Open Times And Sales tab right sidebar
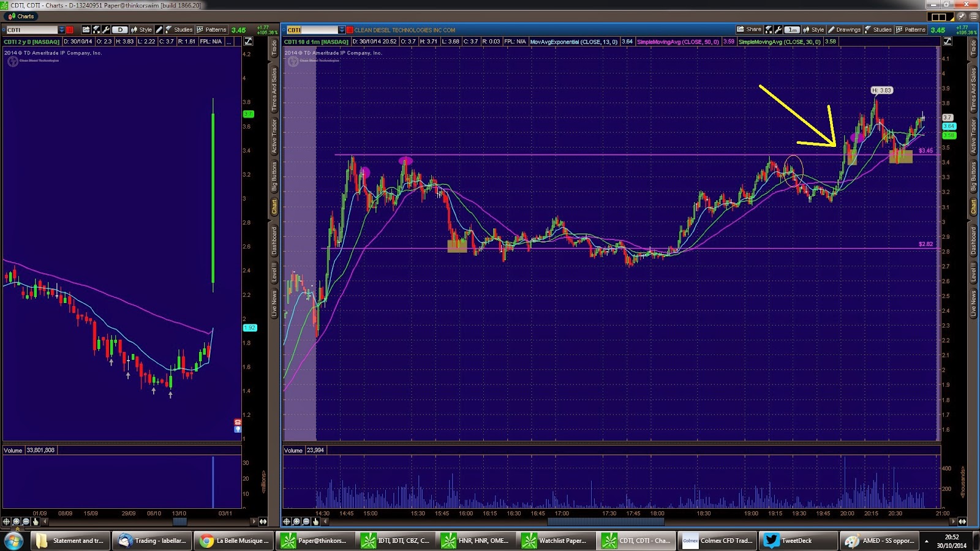The image size is (980, 551). click(x=973, y=89)
